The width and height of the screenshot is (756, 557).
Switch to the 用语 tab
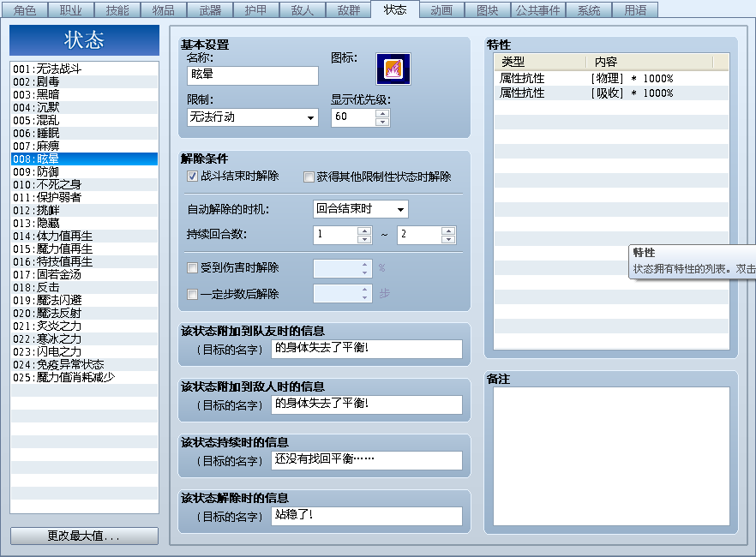coord(635,10)
